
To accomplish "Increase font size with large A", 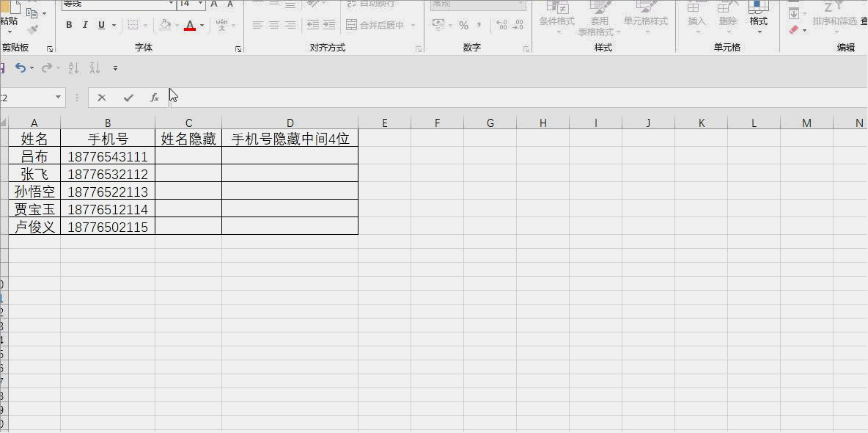I will coord(214,4).
